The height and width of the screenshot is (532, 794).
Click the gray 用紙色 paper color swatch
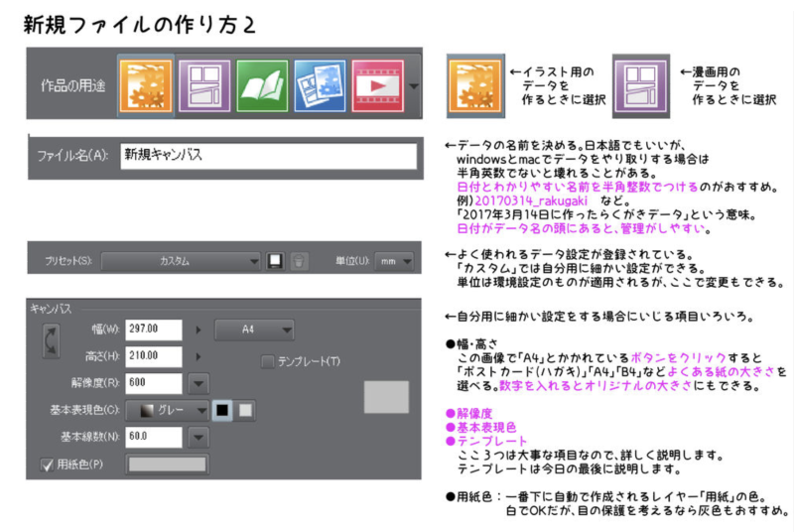click(x=167, y=465)
